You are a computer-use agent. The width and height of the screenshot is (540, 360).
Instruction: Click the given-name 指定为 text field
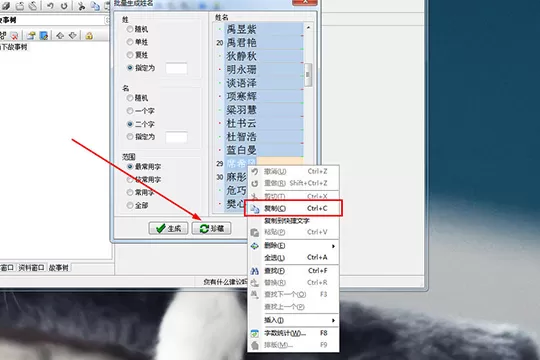pyautogui.click(x=176, y=137)
